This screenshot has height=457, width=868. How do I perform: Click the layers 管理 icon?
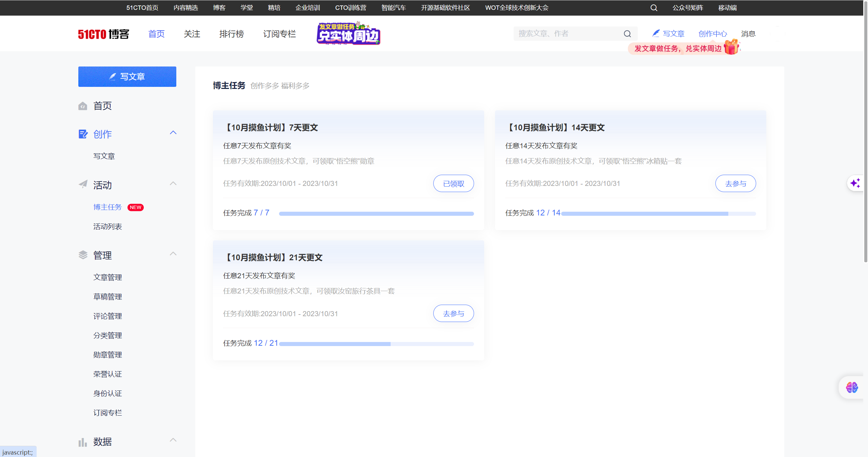(83, 255)
